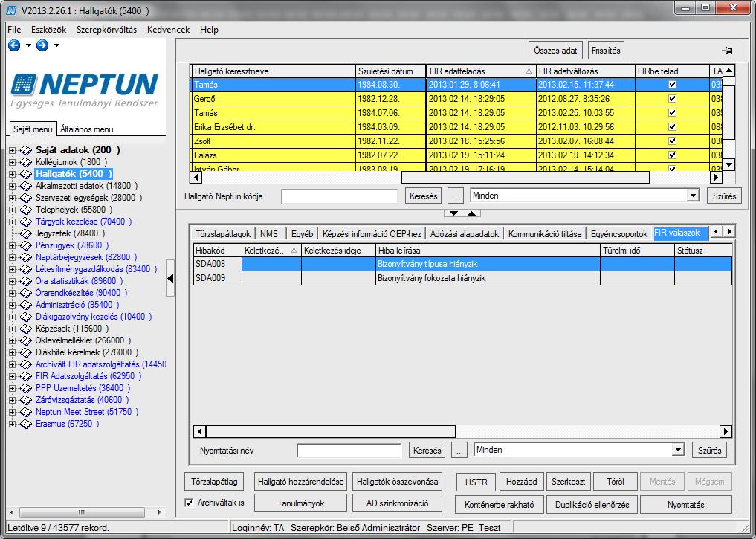
Task: Expand the Diákigazolvány kezelés tree node
Action: pos(12,317)
